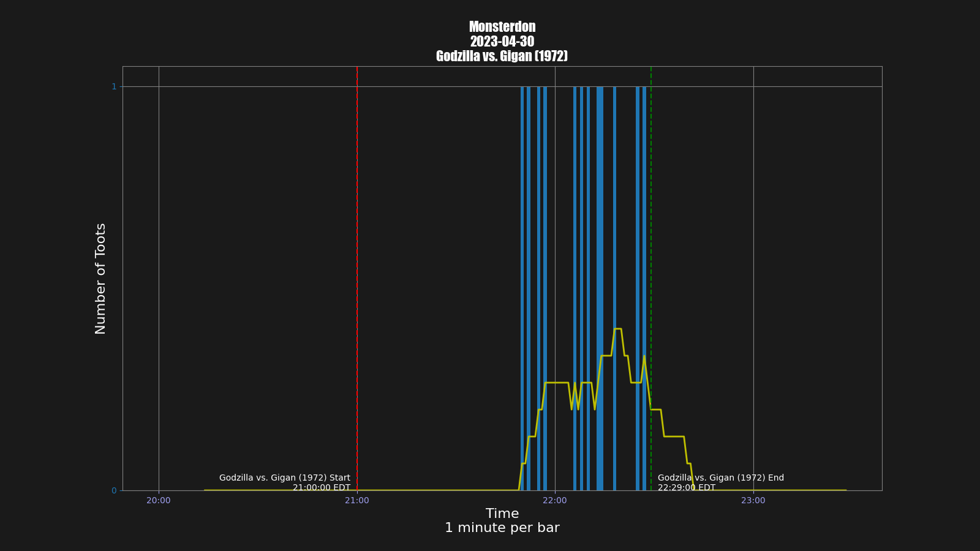This screenshot has height=551, width=980.
Task: Click the green dashed movie end line
Action: (x=651, y=279)
